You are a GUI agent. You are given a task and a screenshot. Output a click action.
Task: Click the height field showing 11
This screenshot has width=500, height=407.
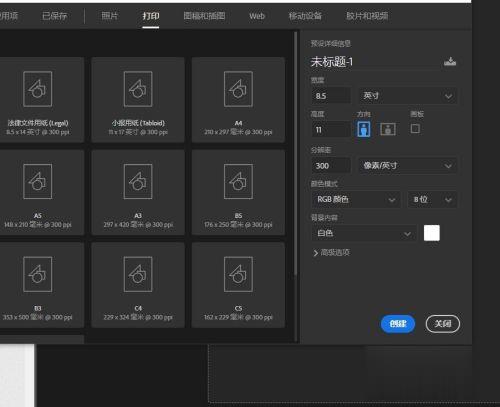click(331, 130)
